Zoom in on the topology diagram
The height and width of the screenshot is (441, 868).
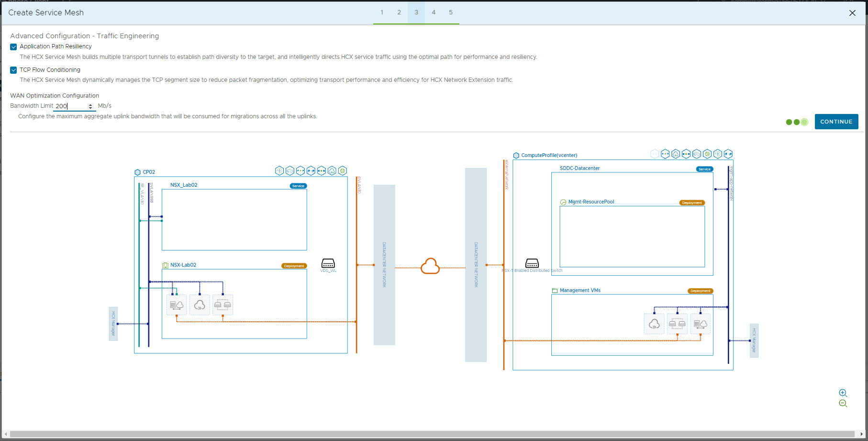843,393
